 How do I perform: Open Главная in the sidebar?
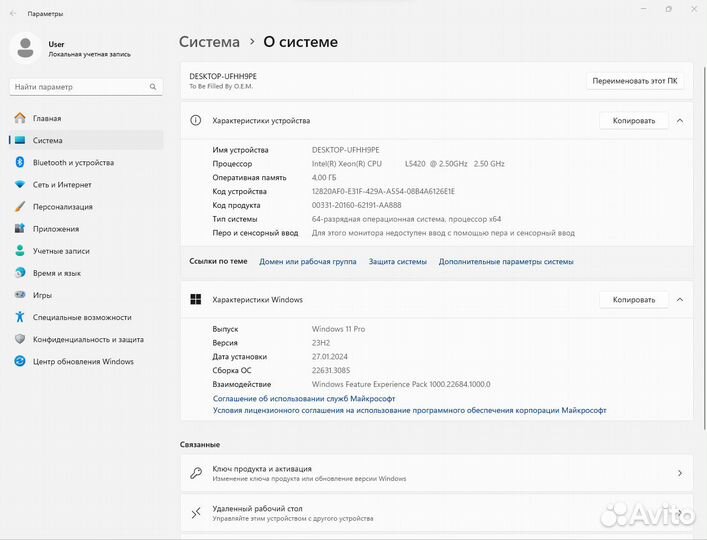click(86, 118)
